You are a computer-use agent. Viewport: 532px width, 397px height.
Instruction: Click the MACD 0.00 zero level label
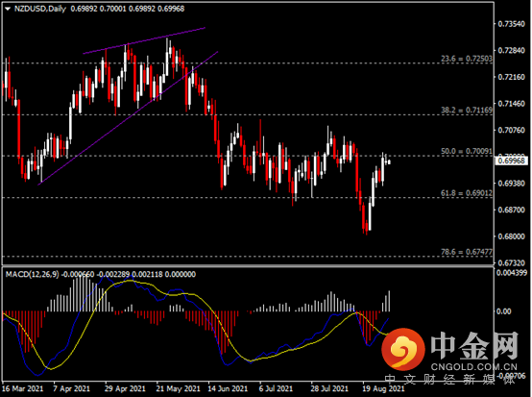click(x=503, y=311)
